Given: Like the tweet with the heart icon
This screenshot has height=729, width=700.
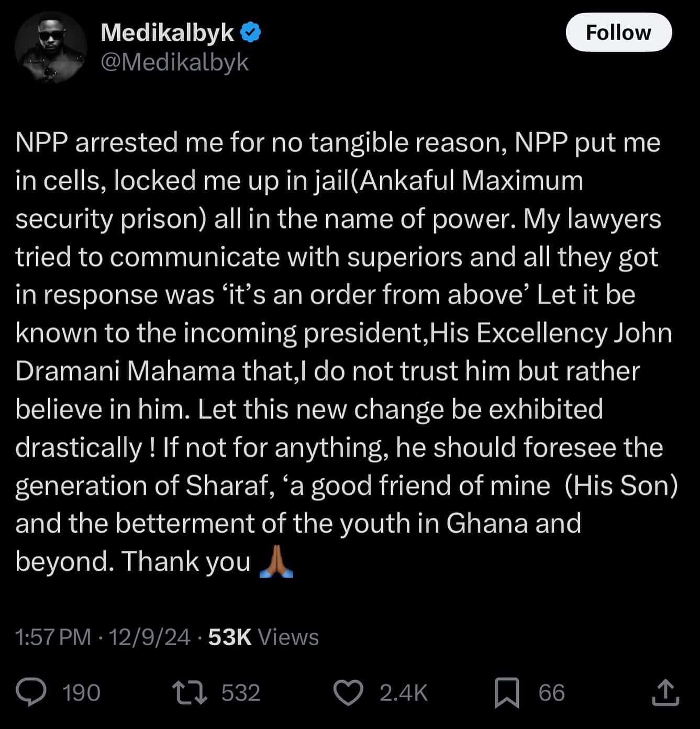Looking at the screenshot, I should [x=349, y=693].
